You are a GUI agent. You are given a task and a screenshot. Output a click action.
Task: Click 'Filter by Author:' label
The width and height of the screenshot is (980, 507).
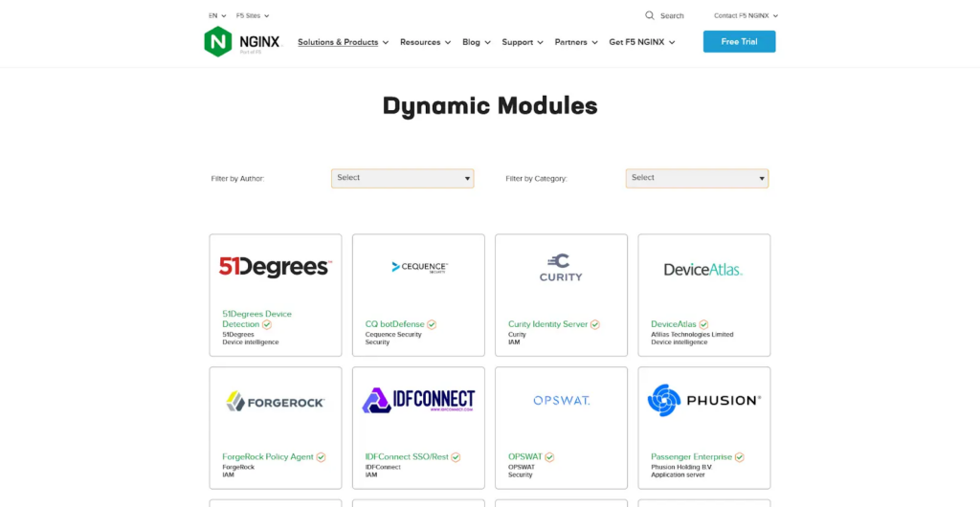click(238, 179)
